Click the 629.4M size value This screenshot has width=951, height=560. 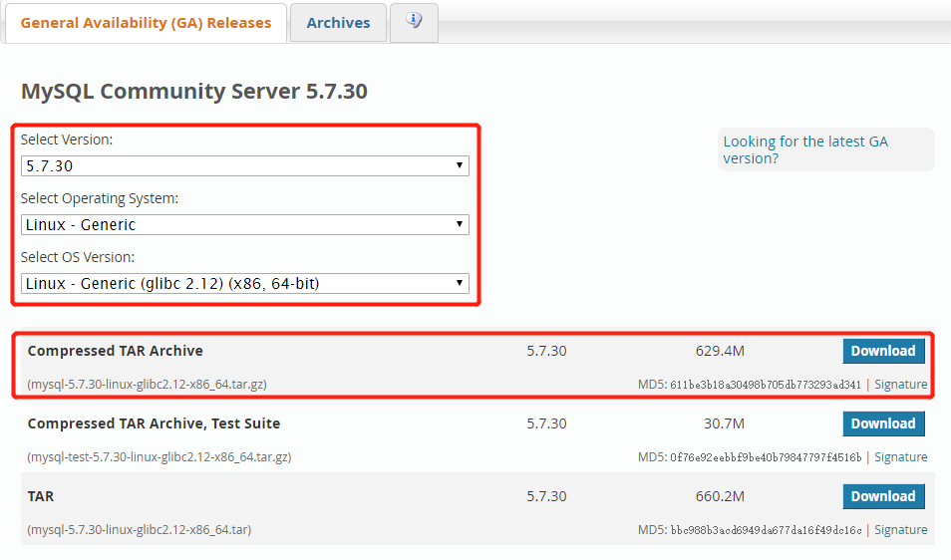click(720, 351)
